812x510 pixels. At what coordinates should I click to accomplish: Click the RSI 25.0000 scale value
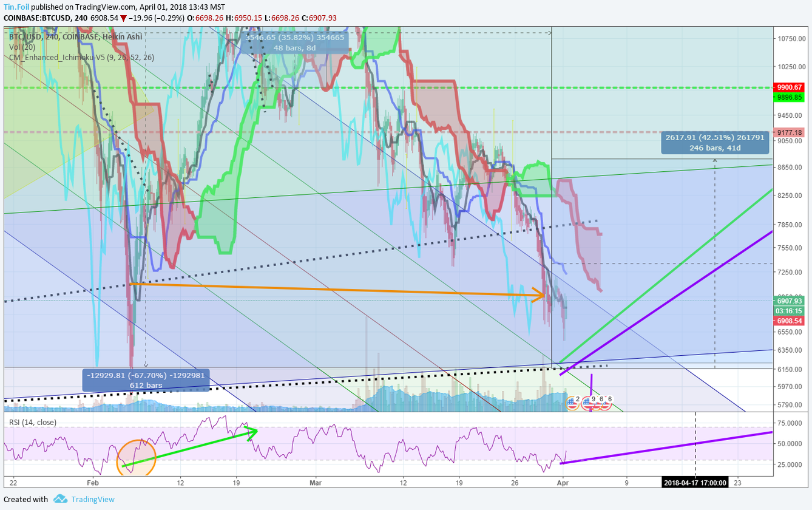pos(791,465)
